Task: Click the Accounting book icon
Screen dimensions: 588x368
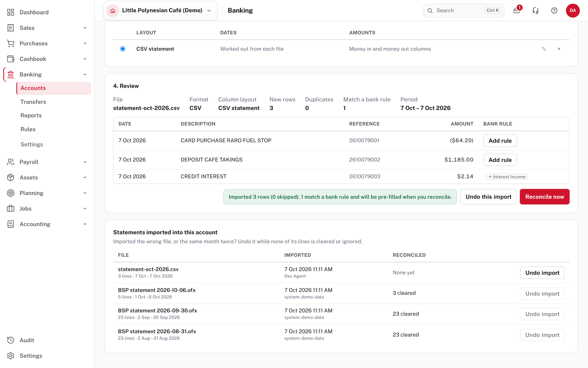Action: (x=10, y=224)
